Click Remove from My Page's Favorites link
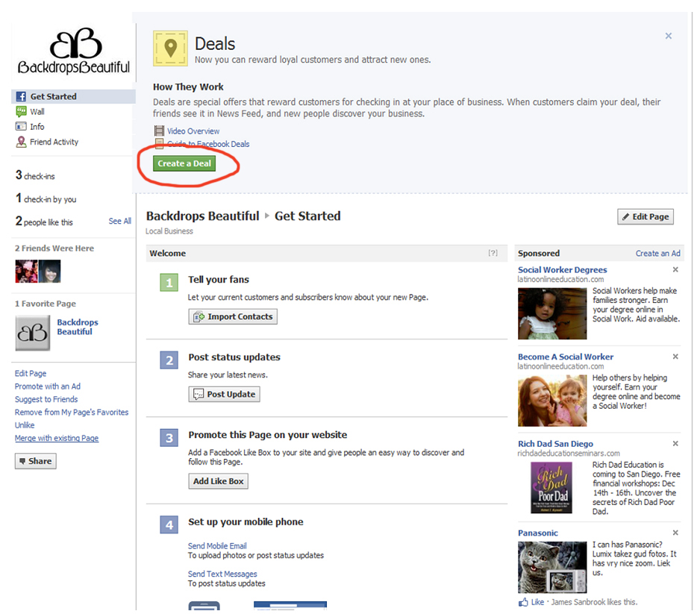This screenshot has height=614, width=700. (72, 413)
